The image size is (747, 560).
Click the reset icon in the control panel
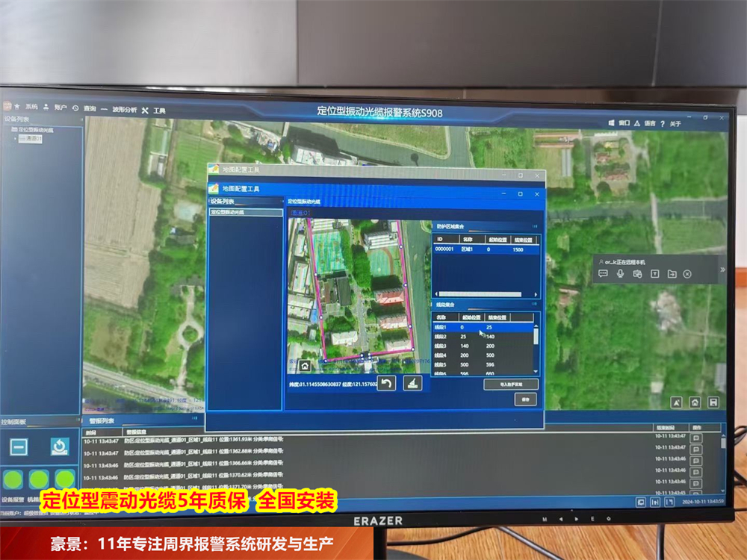[59, 447]
